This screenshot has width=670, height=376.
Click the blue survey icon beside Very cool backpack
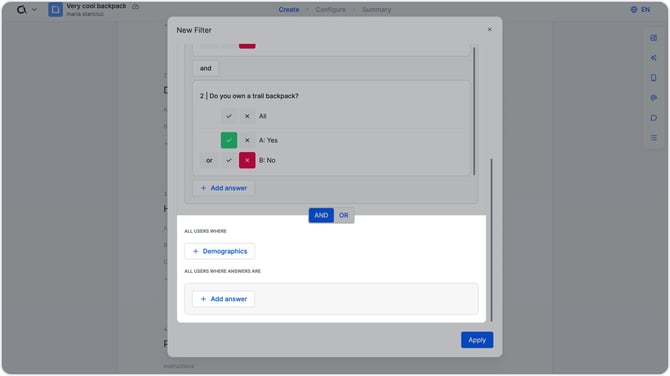[55, 9]
